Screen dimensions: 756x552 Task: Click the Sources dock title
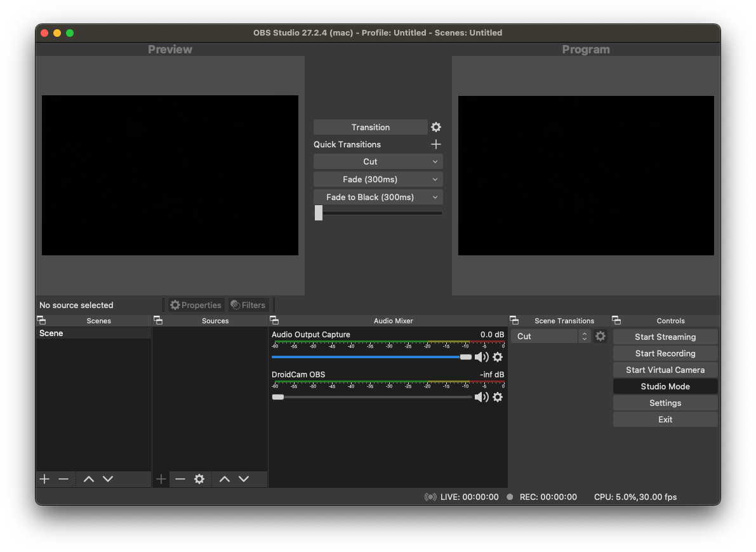point(215,321)
